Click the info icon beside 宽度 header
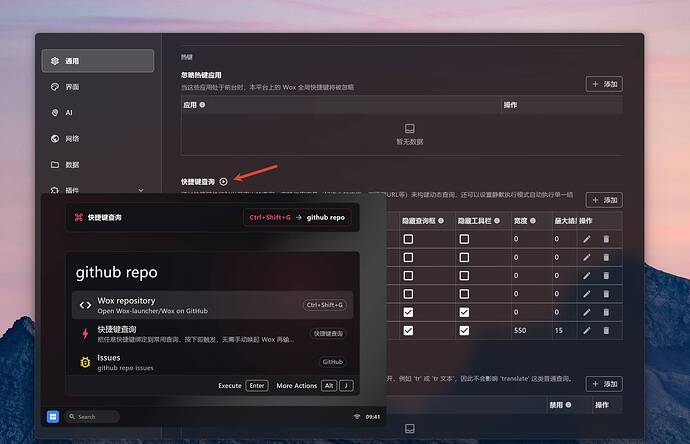Viewport: 690px width, 444px height. (533, 220)
